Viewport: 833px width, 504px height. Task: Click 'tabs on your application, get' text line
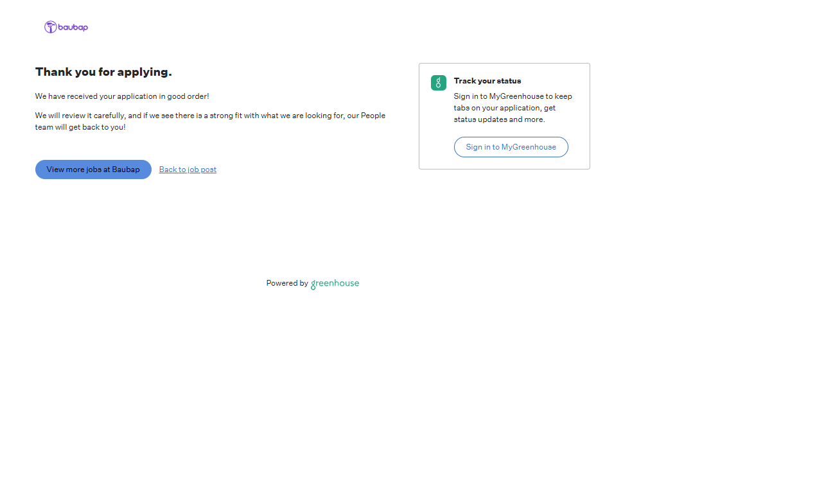coord(504,108)
